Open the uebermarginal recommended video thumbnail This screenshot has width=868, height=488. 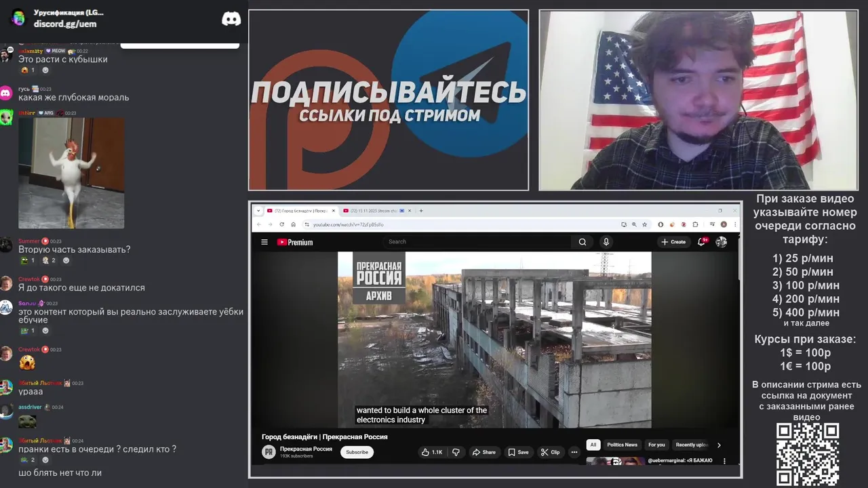click(x=615, y=461)
